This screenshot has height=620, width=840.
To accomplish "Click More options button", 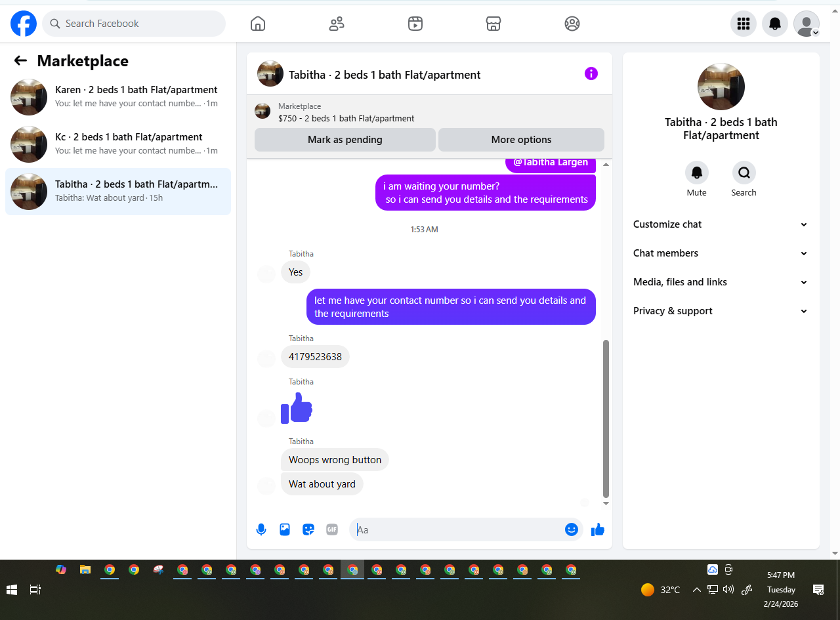I will [x=521, y=140].
